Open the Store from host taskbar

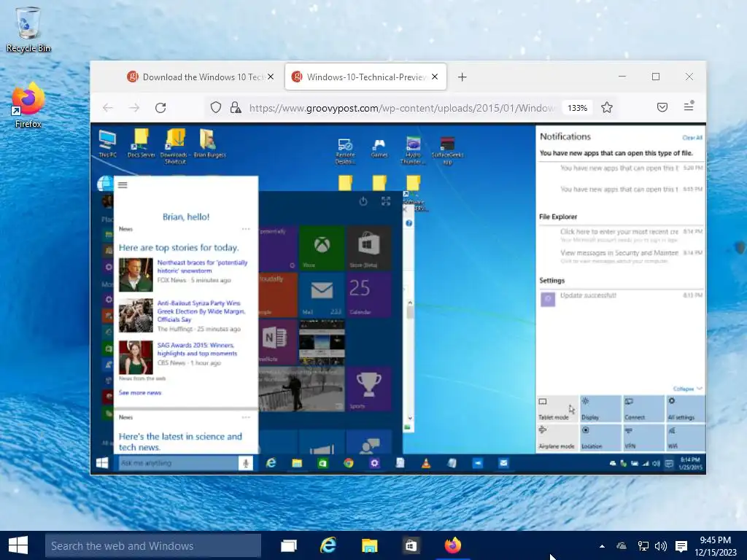pos(411,545)
